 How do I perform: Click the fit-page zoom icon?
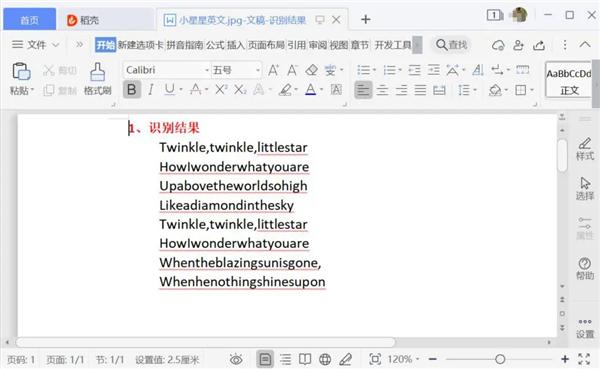click(x=375, y=359)
